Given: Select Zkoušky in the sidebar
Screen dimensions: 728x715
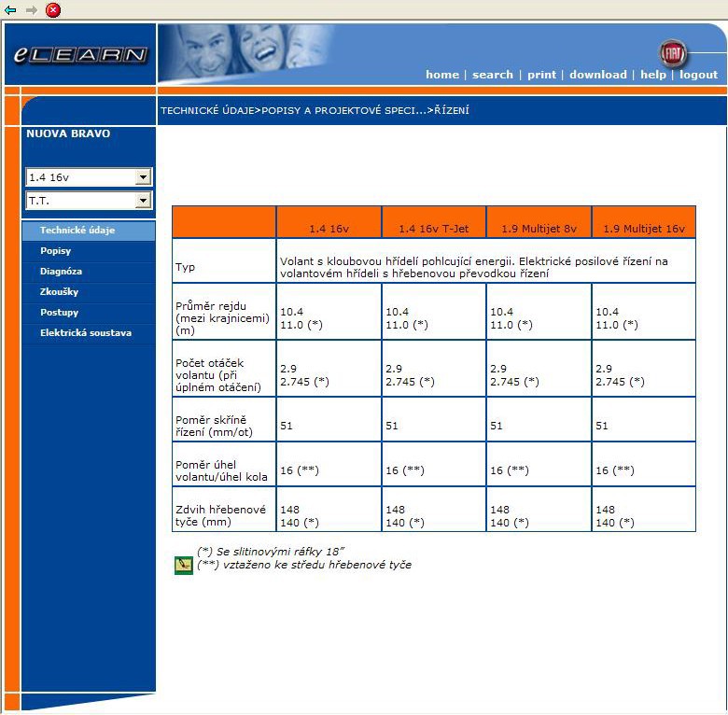Looking at the screenshot, I should tap(59, 292).
